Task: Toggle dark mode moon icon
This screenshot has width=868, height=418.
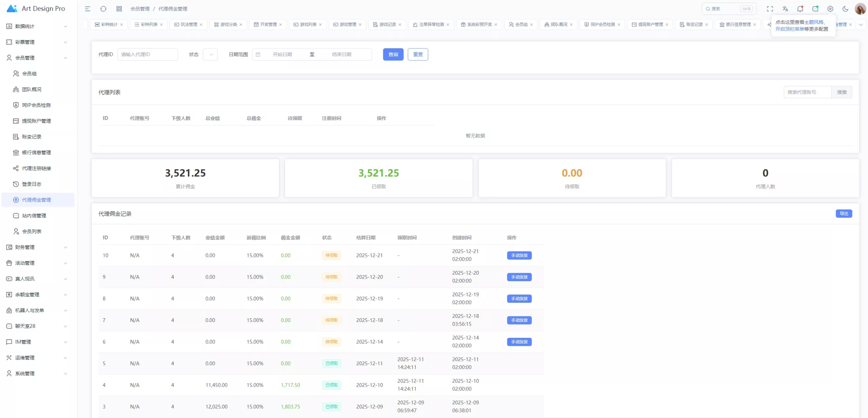Action: pyautogui.click(x=845, y=9)
